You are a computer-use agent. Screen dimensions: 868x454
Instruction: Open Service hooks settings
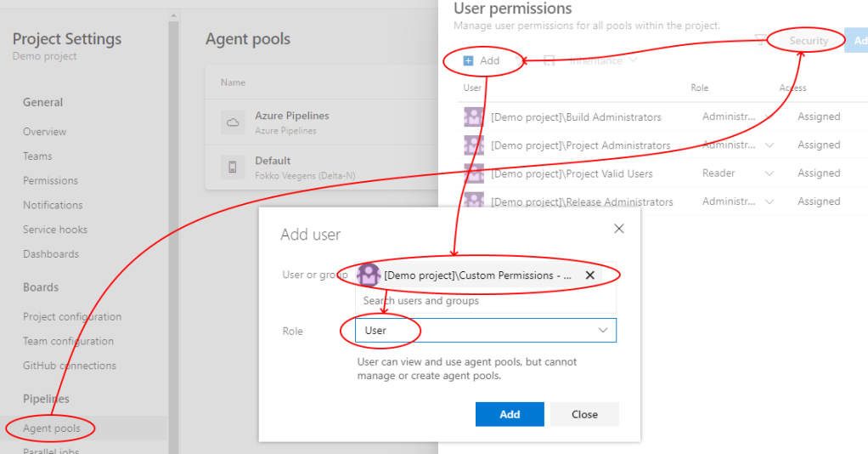pos(55,229)
